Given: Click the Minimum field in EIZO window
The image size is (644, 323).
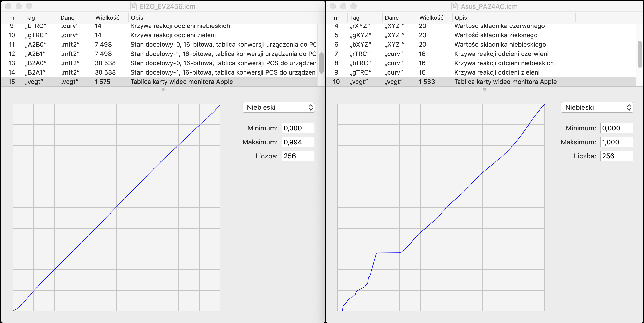Looking at the screenshot, I should [298, 128].
